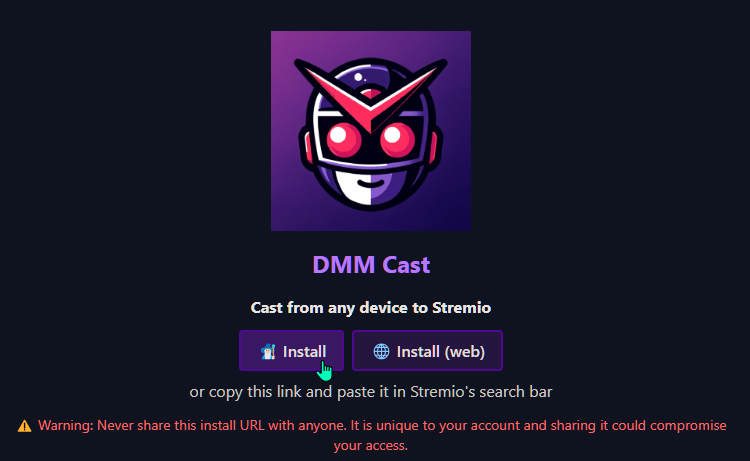Viewport: 750px width, 461px height.
Task: Click the red 'Warning:' label
Action: tap(66, 426)
